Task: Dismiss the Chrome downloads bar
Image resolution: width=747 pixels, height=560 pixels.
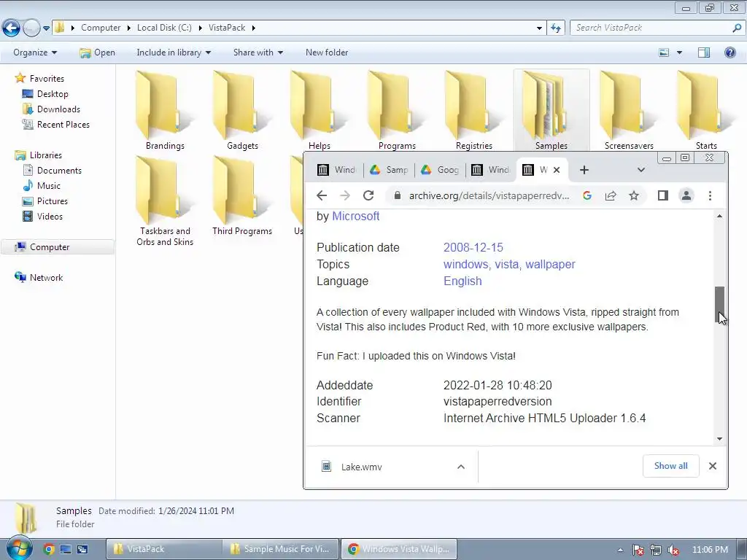Action: 713,466
